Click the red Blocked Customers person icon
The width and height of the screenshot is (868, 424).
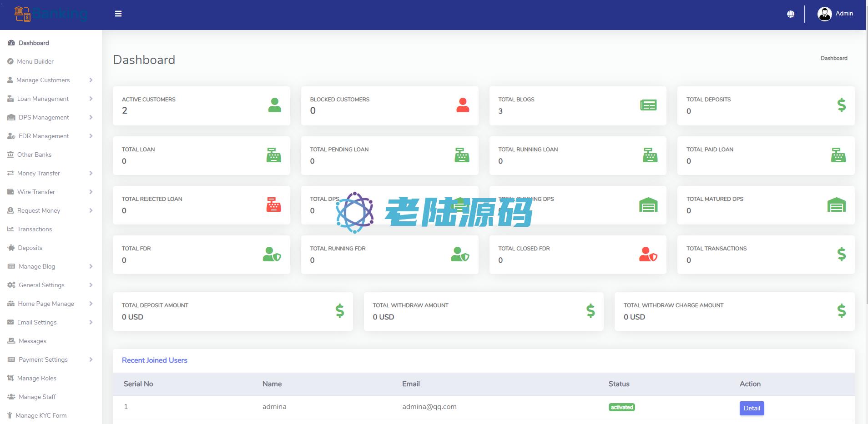[x=463, y=105]
